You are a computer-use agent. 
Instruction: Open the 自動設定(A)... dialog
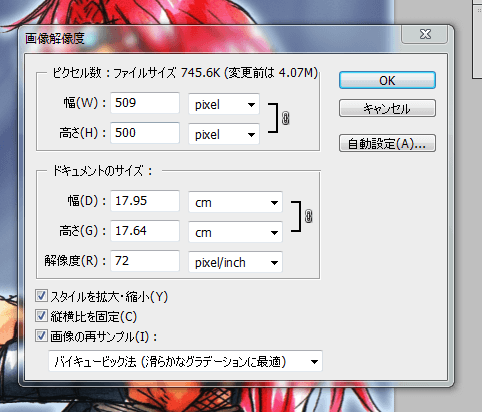tap(387, 143)
